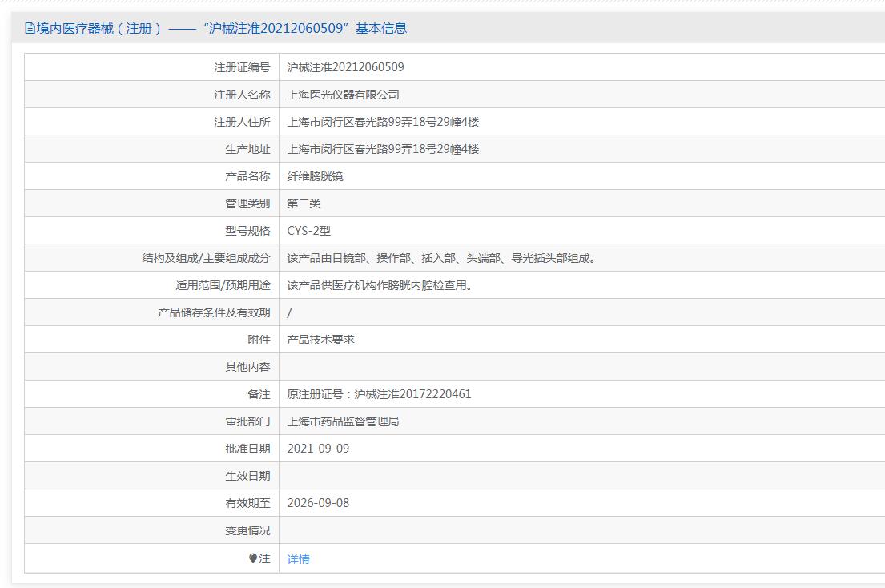The image size is (885, 588).
Task: Click registrant name 上海医光仪器有限公司
Action: coord(343,95)
